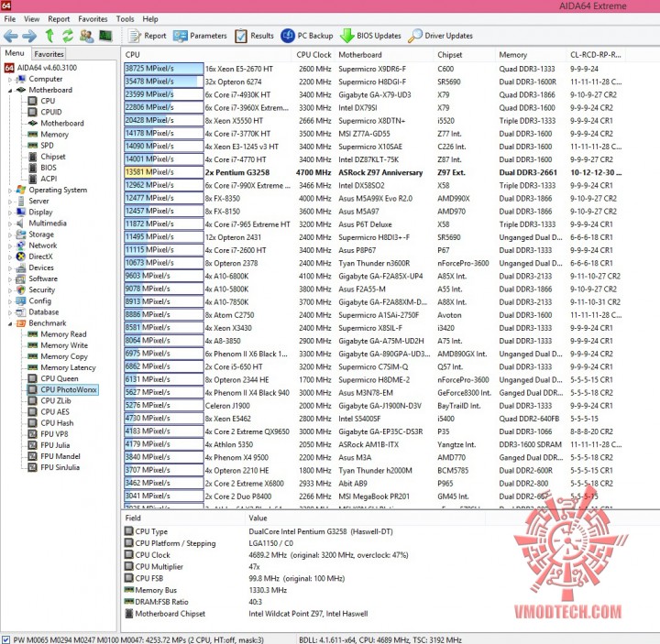Sort by Chipset column header

pos(465,55)
